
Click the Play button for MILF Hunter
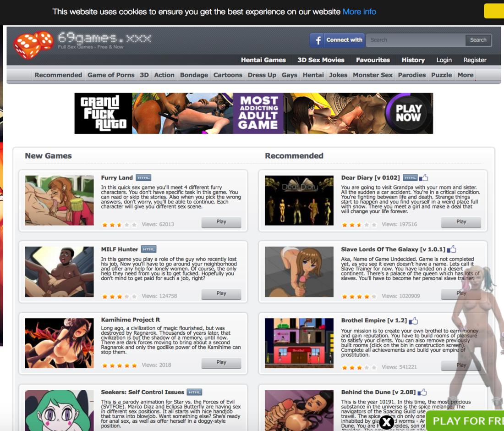pyautogui.click(x=221, y=293)
